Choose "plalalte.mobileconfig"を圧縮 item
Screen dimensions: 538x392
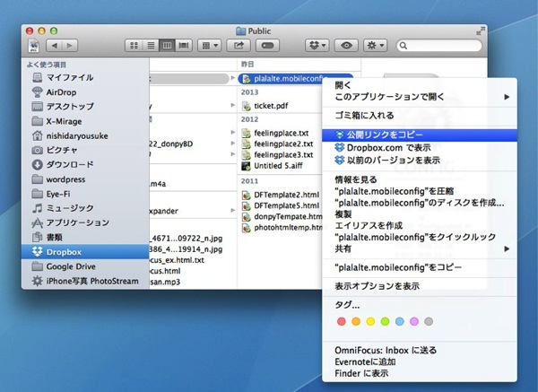click(x=420, y=191)
